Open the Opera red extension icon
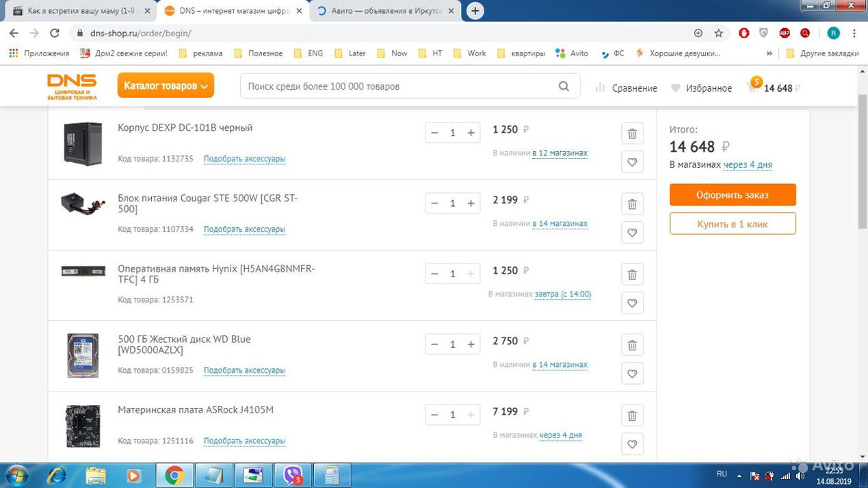 point(744,33)
